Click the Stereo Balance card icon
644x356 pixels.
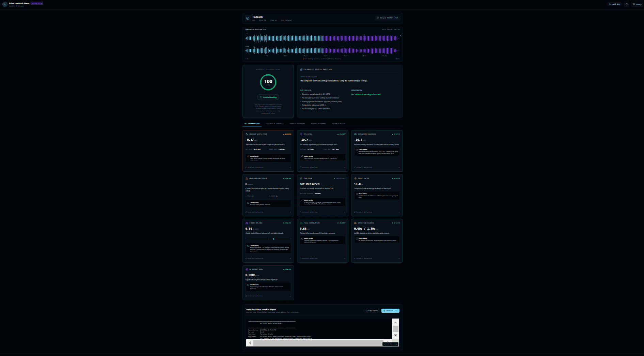tap(247, 223)
